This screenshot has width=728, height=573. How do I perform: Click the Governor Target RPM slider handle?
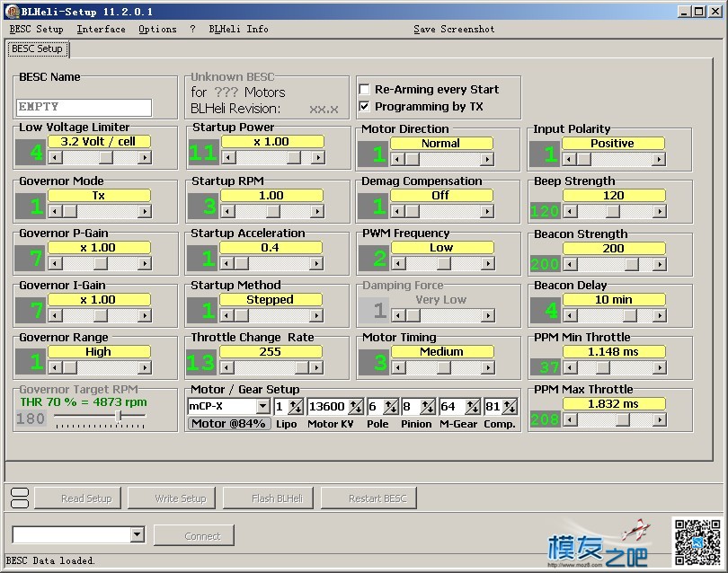click(x=119, y=415)
